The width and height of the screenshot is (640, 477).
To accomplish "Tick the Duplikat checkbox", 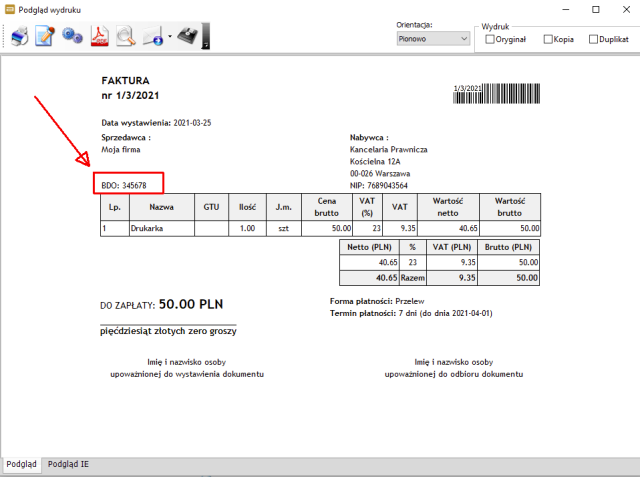I will point(593,39).
